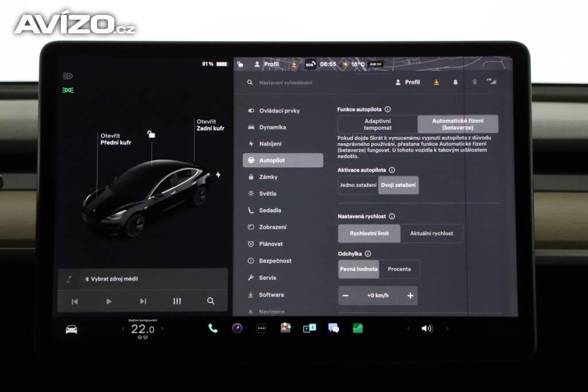Choose Jedno zatažení for autopilot activation

click(358, 185)
